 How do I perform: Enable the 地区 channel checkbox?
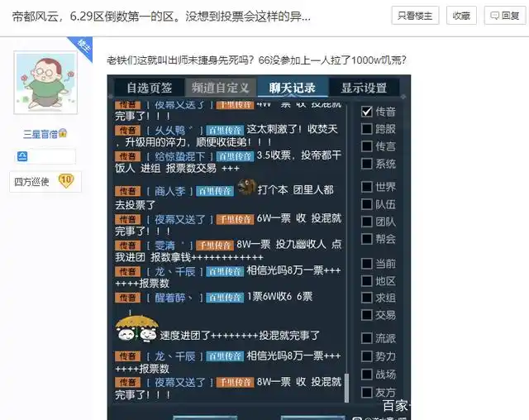coord(367,281)
